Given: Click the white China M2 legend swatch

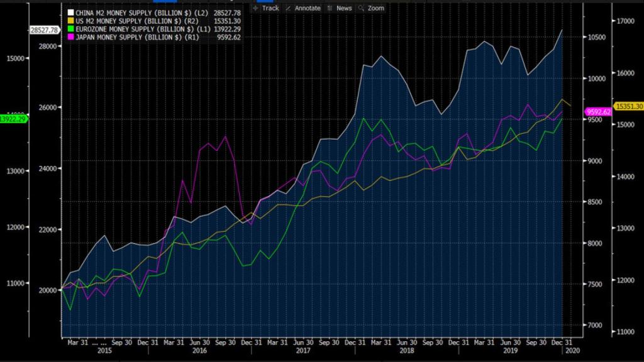Looking at the screenshot, I should pos(70,13).
